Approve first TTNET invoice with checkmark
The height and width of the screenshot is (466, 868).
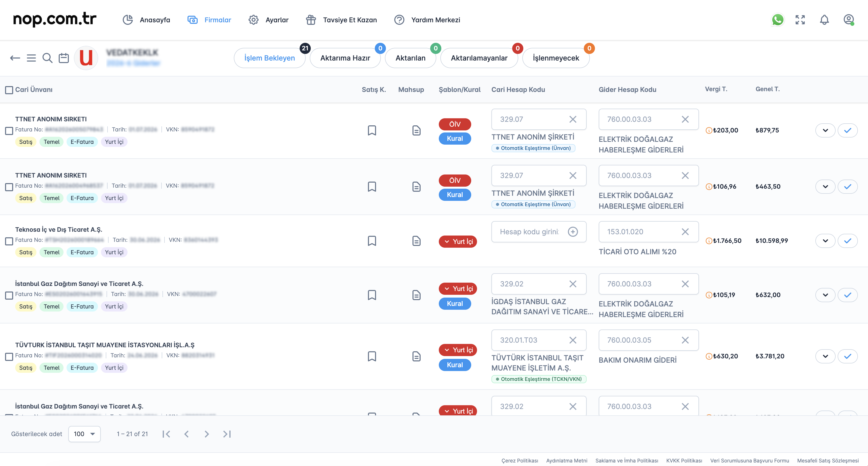pyautogui.click(x=848, y=130)
